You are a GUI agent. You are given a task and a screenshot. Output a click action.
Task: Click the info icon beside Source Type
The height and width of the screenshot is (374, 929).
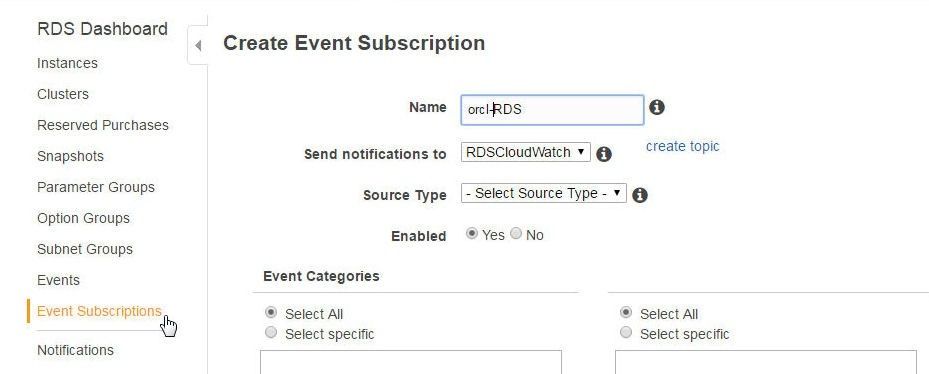639,195
